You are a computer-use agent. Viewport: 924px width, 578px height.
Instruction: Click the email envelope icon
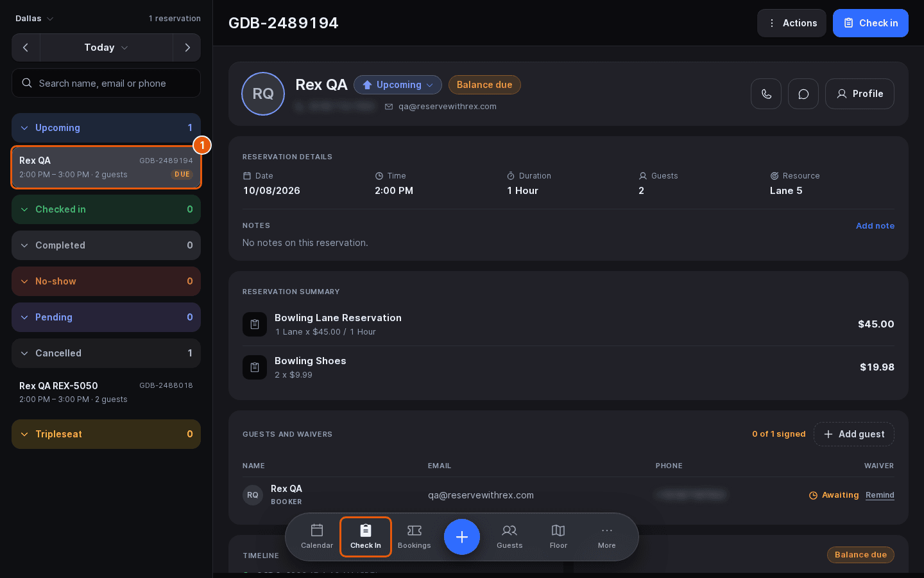(389, 107)
